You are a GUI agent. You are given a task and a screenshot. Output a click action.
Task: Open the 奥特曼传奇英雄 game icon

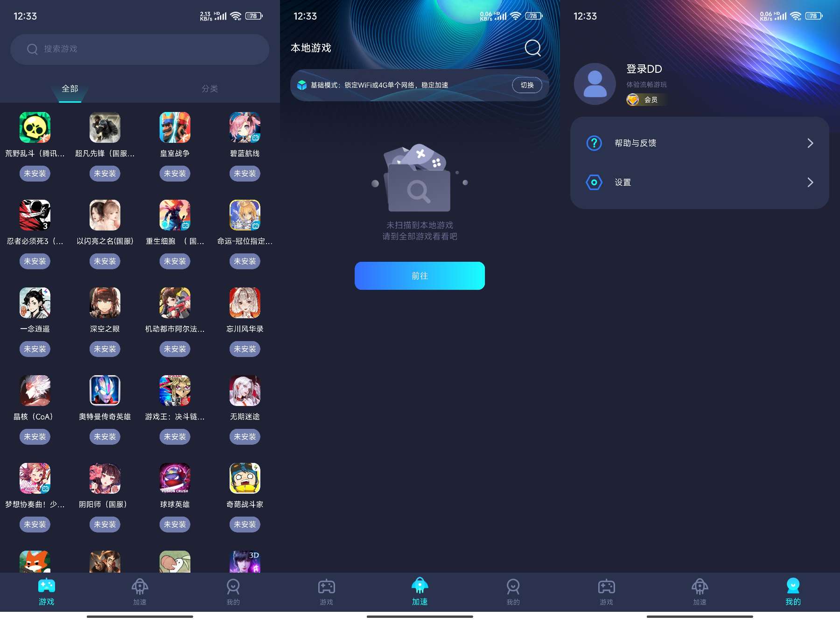pos(105,391)
